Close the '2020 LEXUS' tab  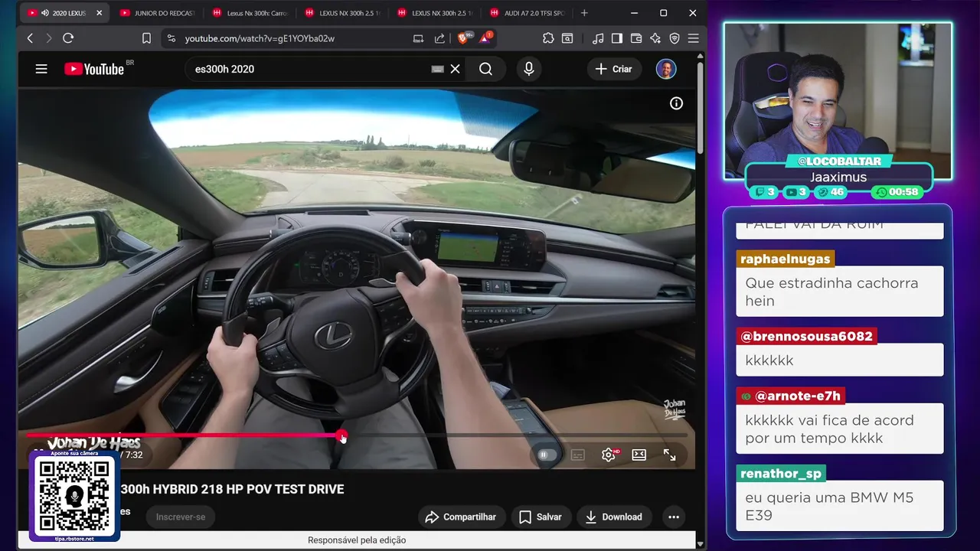pos(99,13)
